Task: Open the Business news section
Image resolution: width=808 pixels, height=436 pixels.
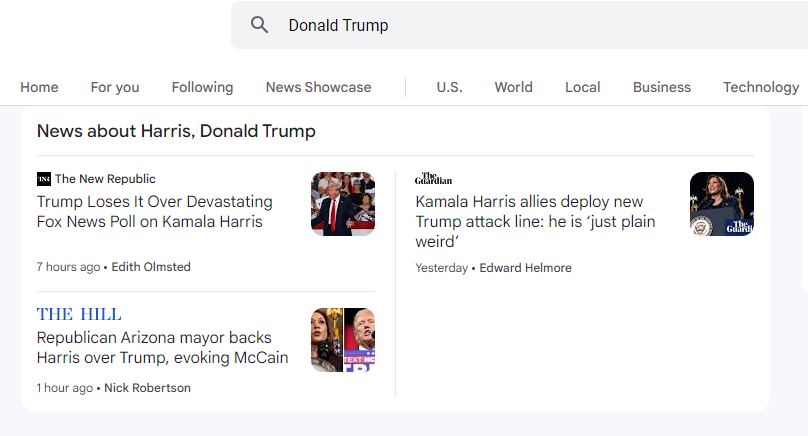Action: coord(662,87)
